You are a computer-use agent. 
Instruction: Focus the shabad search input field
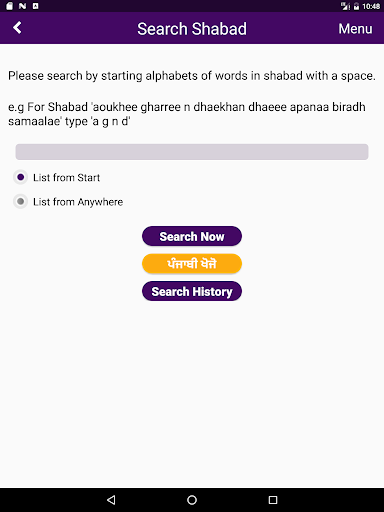click(x=192, y=152)
